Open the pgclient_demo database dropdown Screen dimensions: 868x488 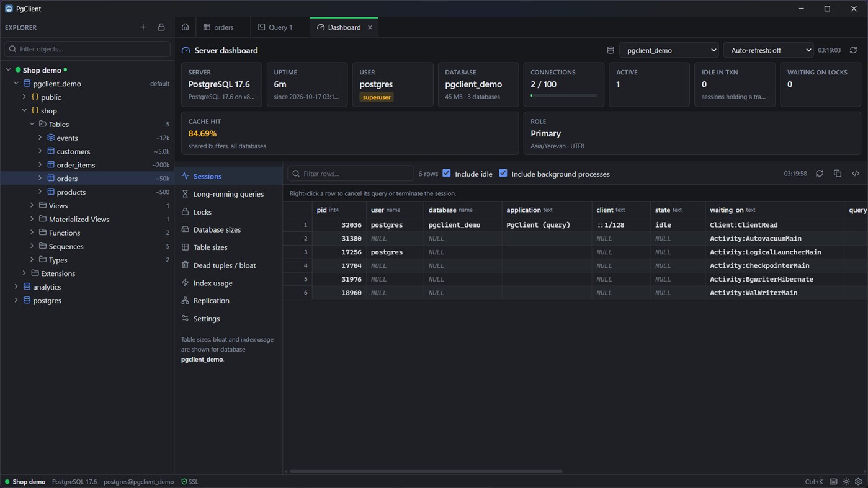pyautogui.click(x=669, y=50)
